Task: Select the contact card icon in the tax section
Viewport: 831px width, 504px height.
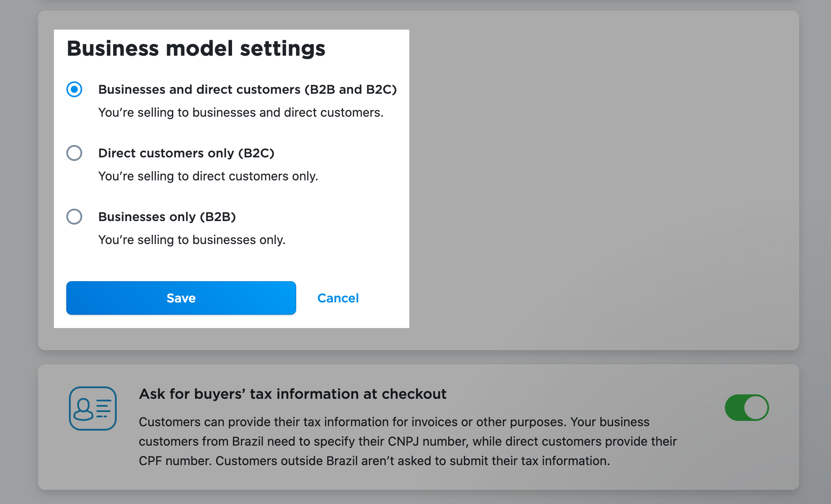Action: [x=92, y=408]
